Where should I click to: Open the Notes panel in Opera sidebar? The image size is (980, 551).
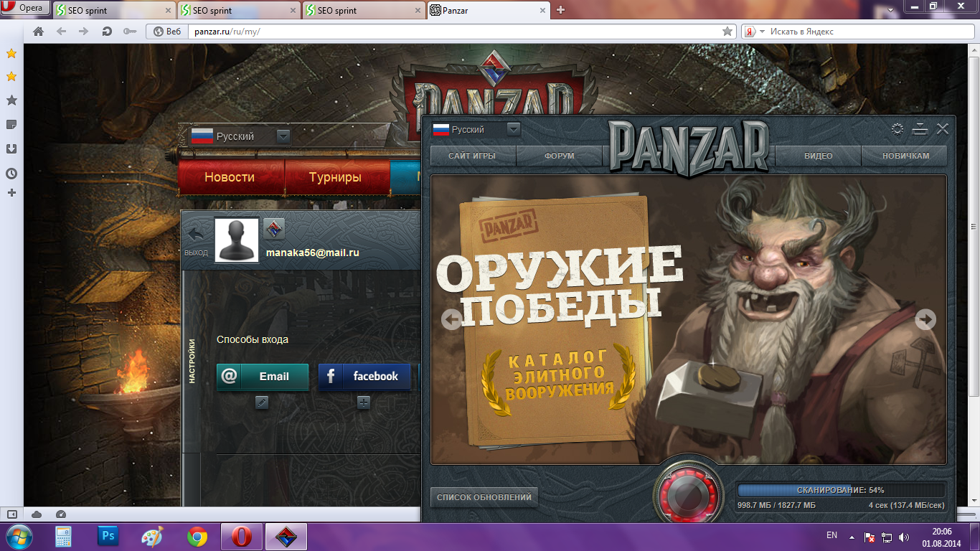11,125
